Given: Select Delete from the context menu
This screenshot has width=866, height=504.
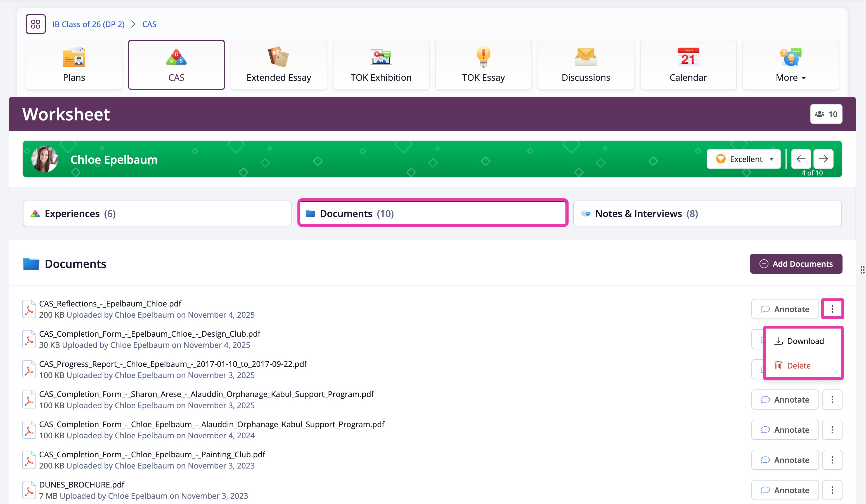Looking at the screenshot, I should point(792,365).
